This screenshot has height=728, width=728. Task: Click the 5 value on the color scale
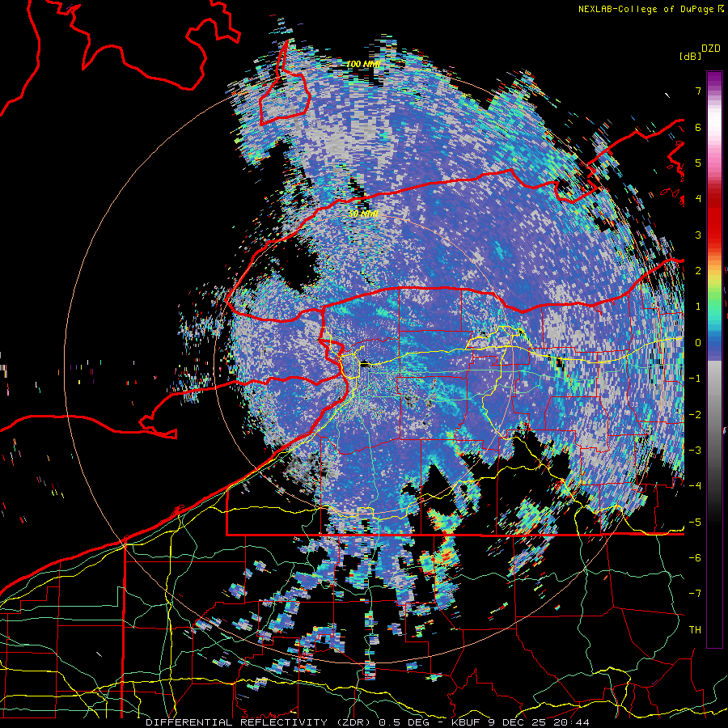(x=698, y=163)
